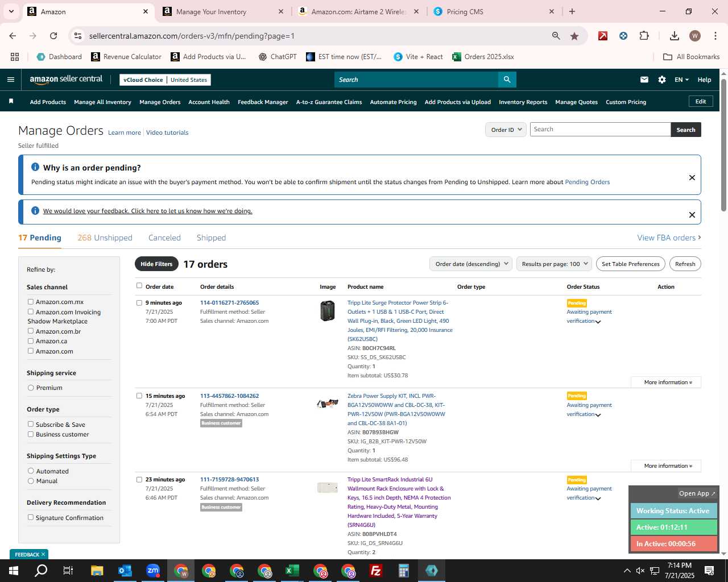The image size is (728, 582).
Task: Open the mail messages icon
Action: 644,80
